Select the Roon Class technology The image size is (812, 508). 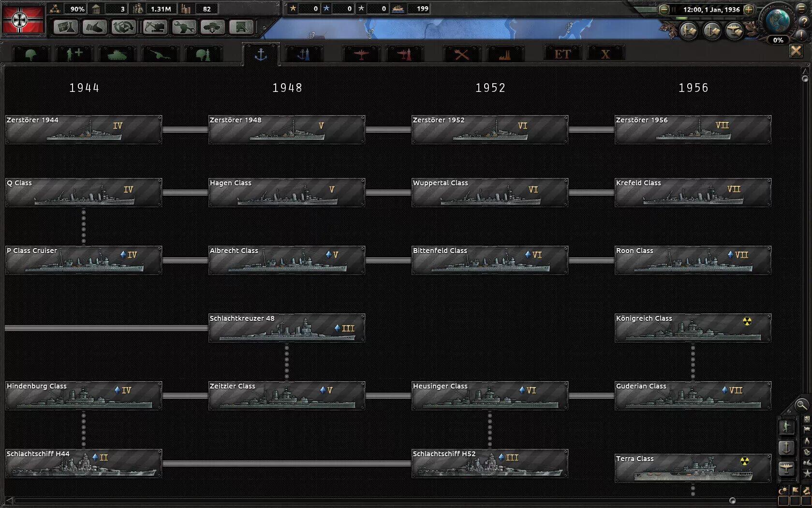coord(693,260)
